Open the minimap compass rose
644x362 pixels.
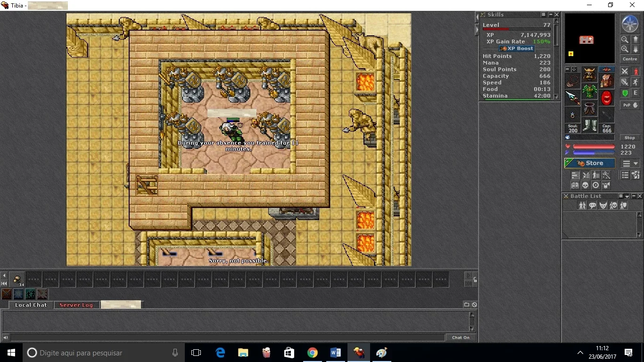630,24
